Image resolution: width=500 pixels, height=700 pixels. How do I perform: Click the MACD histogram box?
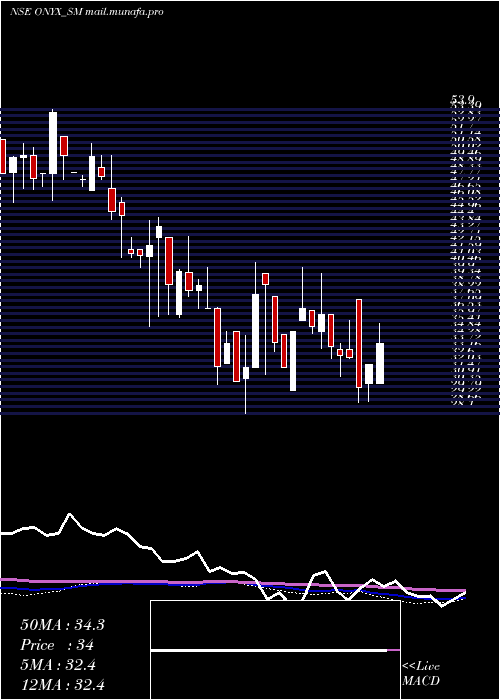tap(275, 650)
